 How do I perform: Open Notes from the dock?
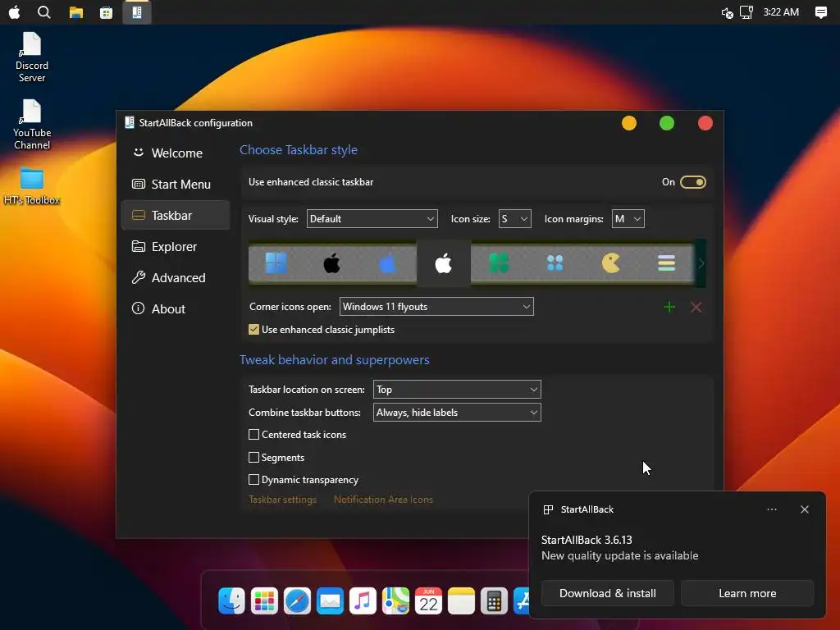[461, 601]
